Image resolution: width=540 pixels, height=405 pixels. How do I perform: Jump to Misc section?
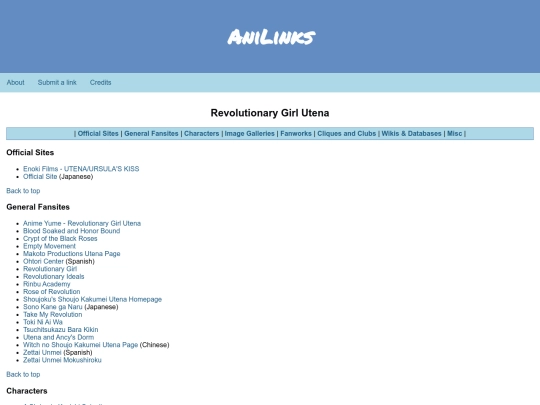[x=454, y=134]
